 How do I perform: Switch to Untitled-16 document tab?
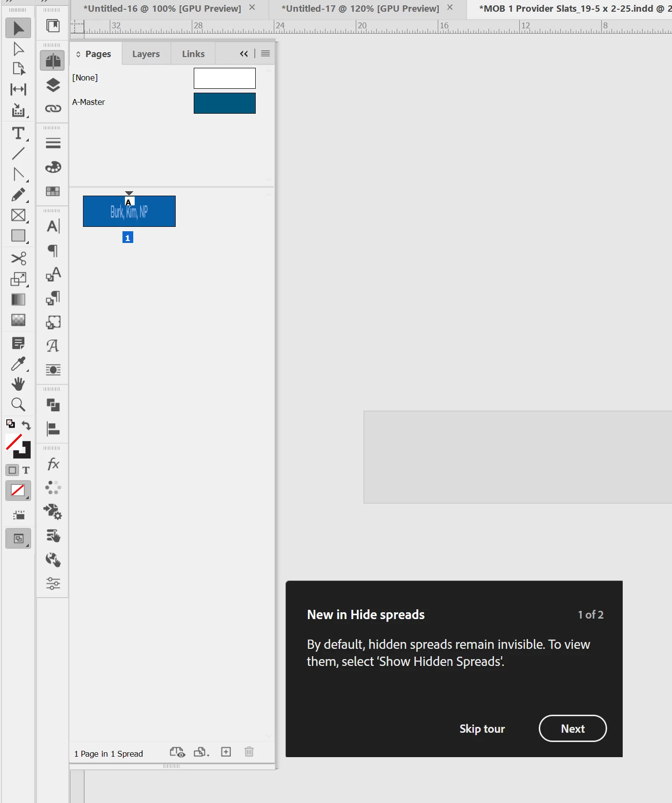pos(162,8)
